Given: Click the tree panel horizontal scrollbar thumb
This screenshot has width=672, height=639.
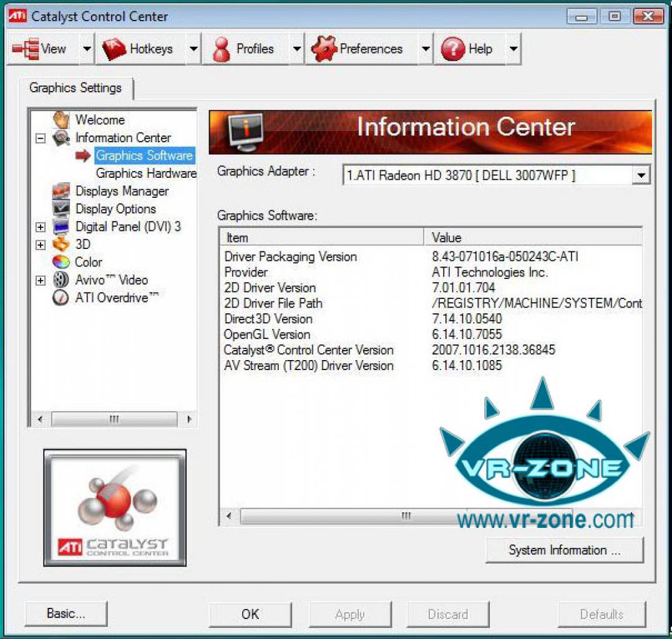Looking at the screenshot, I should 114,419.
